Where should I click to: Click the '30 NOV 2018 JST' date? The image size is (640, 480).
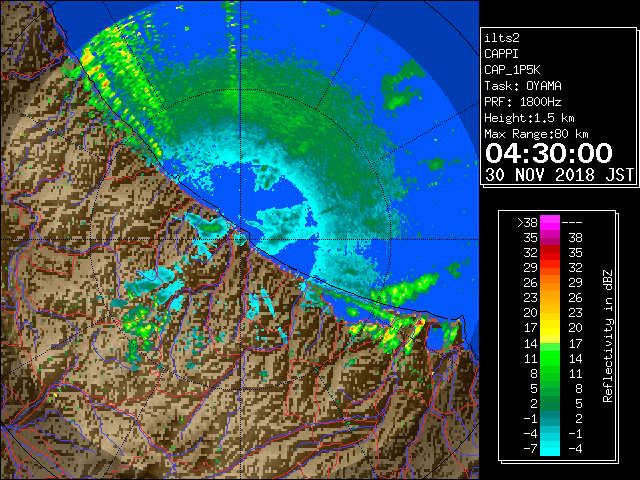pyautogui.click(x=559, y=175)
